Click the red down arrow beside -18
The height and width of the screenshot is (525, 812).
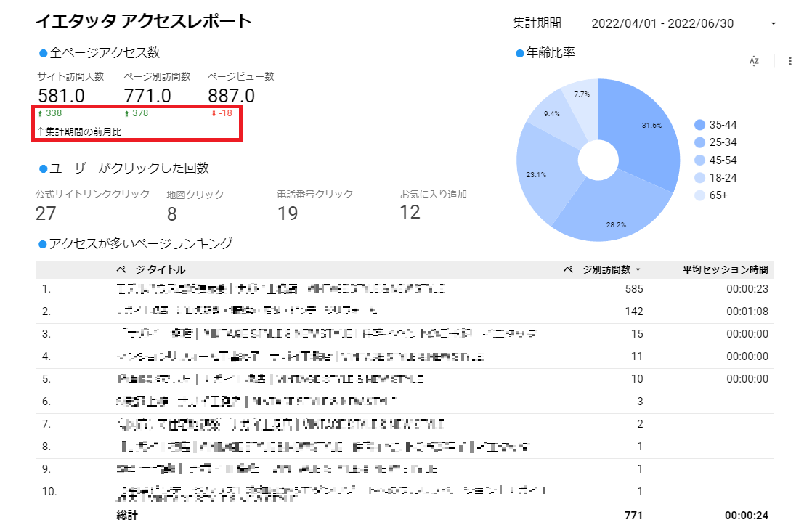(x=214, y=113)
